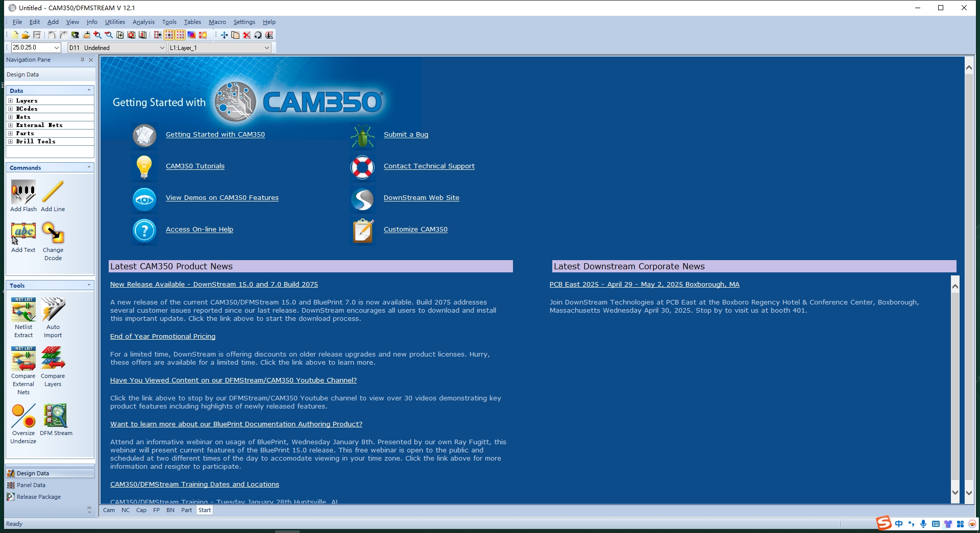
Task: Click the Add Flash command icon
Action: coord(23,192)
